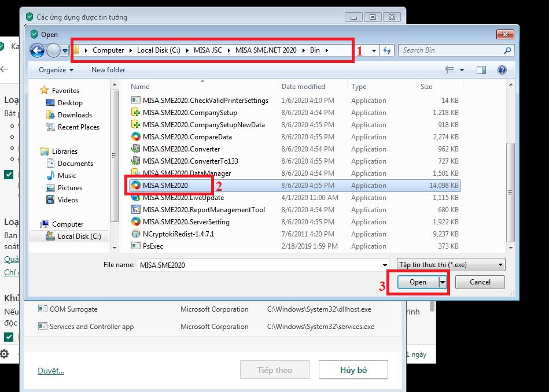Screen dimensions: 549x392
Task: Expand the address bar history dropdown
Action: pos(374,50)
